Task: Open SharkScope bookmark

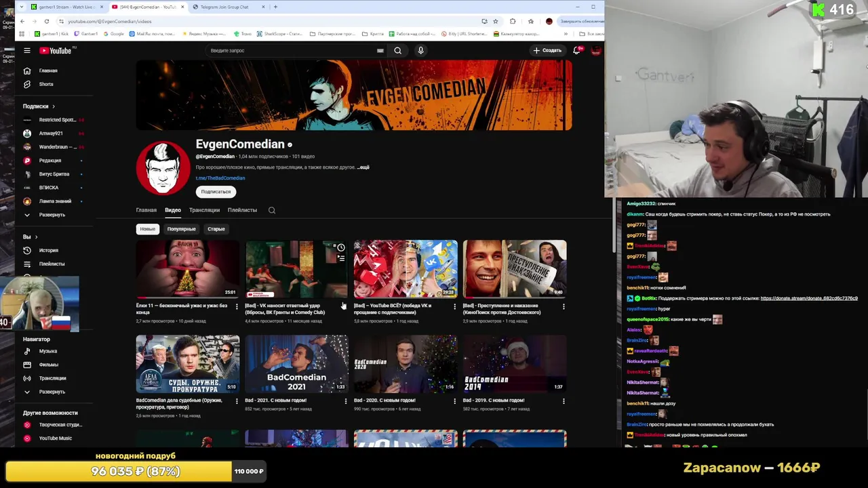Action: pyautogui.click(x=279, y=34)
